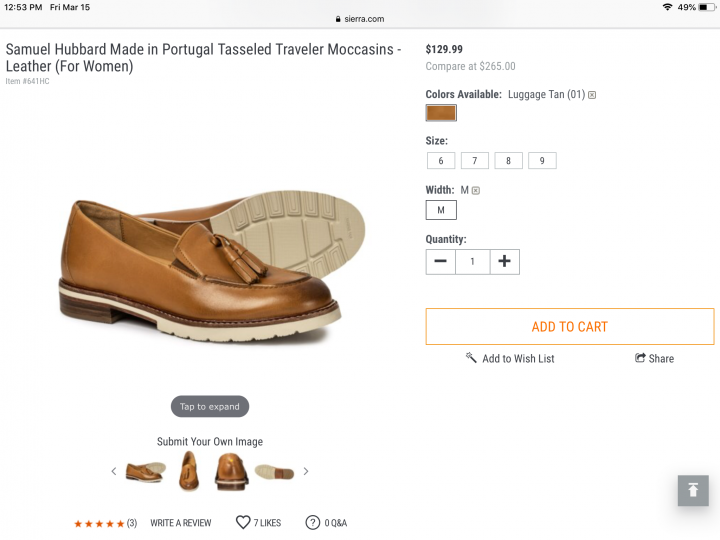
Task: Tap the Wi-Fi status icon
Action: (667, 7)
